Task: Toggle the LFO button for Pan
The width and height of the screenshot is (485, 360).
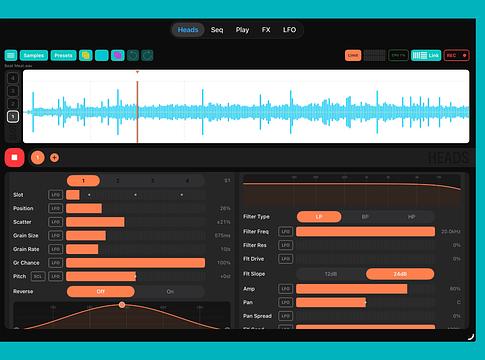Action: 286,302
